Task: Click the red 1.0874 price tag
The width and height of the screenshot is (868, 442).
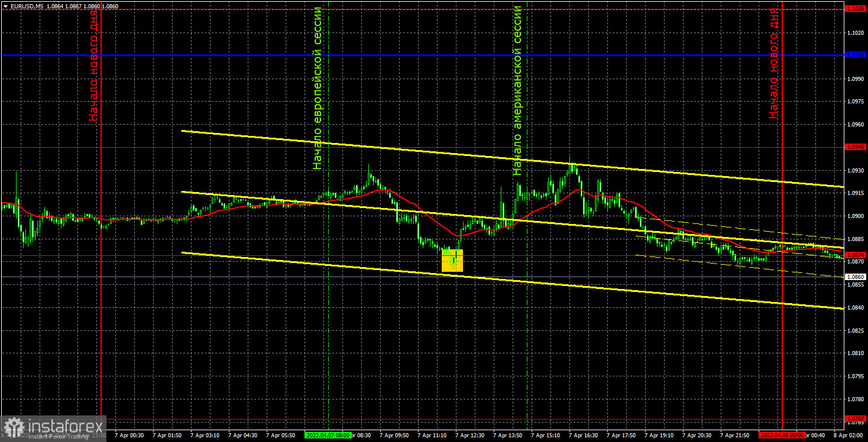Action: coord(856,255)
